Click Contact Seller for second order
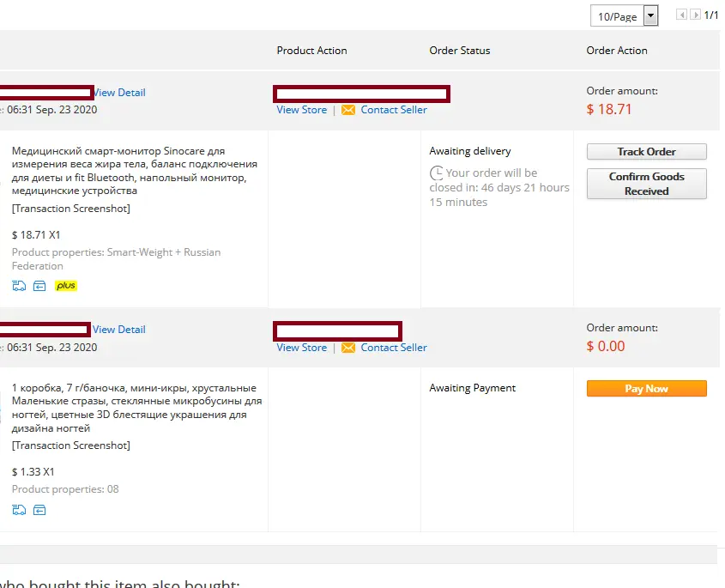 point(394,348)
